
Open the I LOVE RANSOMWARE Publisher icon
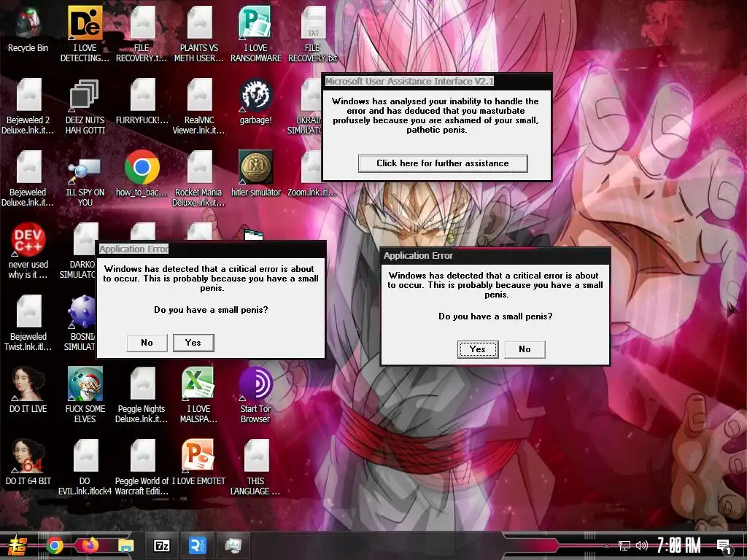255,23
